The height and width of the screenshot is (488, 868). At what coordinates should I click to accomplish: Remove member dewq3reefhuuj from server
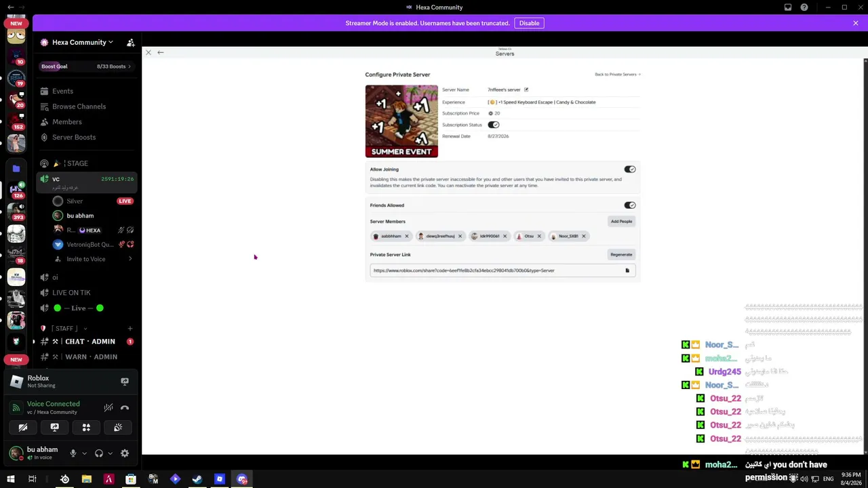(460, 237)
